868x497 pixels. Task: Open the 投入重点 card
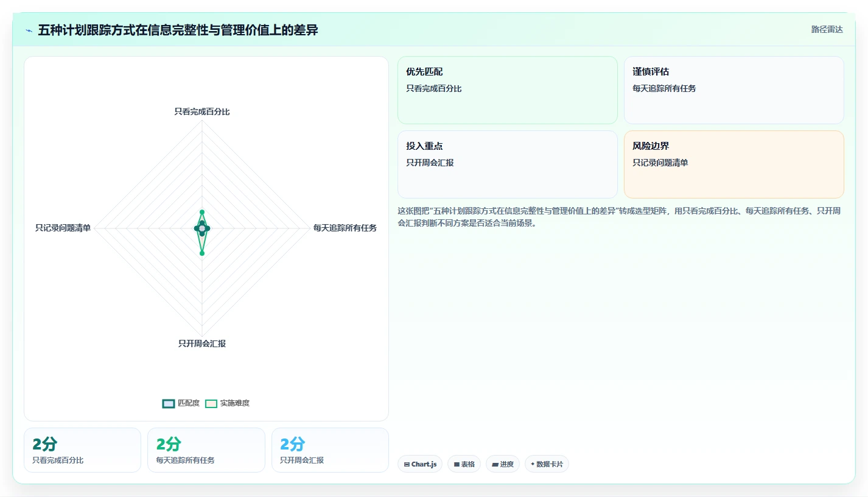pyautogui.click(x=508, y=164)
